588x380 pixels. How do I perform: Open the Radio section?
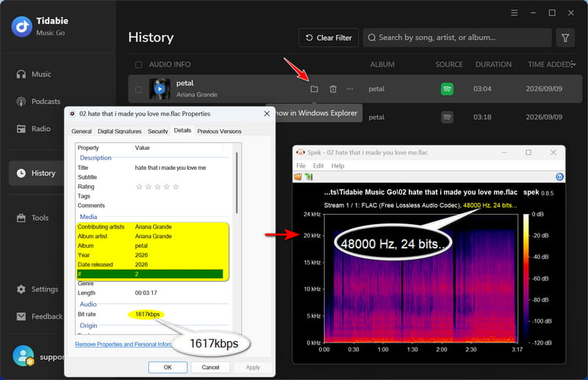34,129
